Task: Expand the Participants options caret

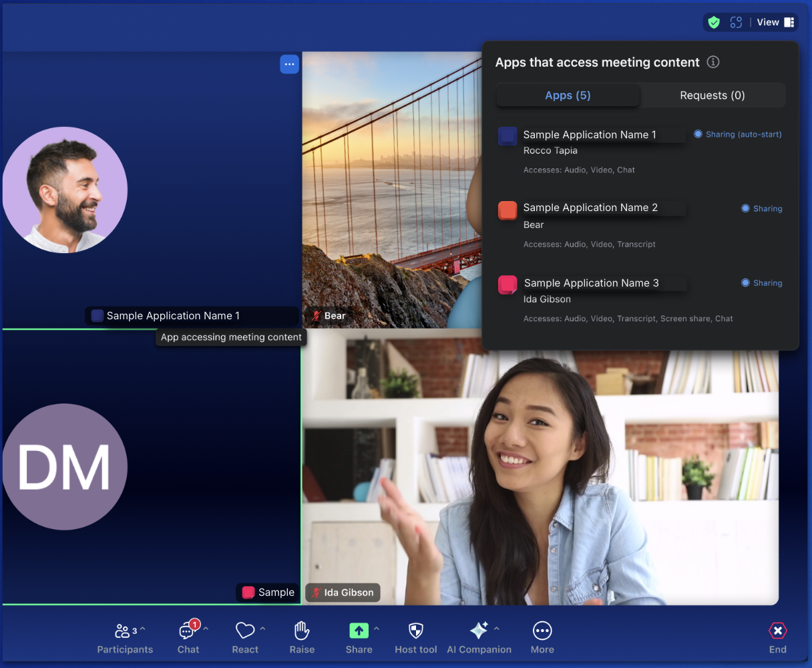Action: (143, 629)
